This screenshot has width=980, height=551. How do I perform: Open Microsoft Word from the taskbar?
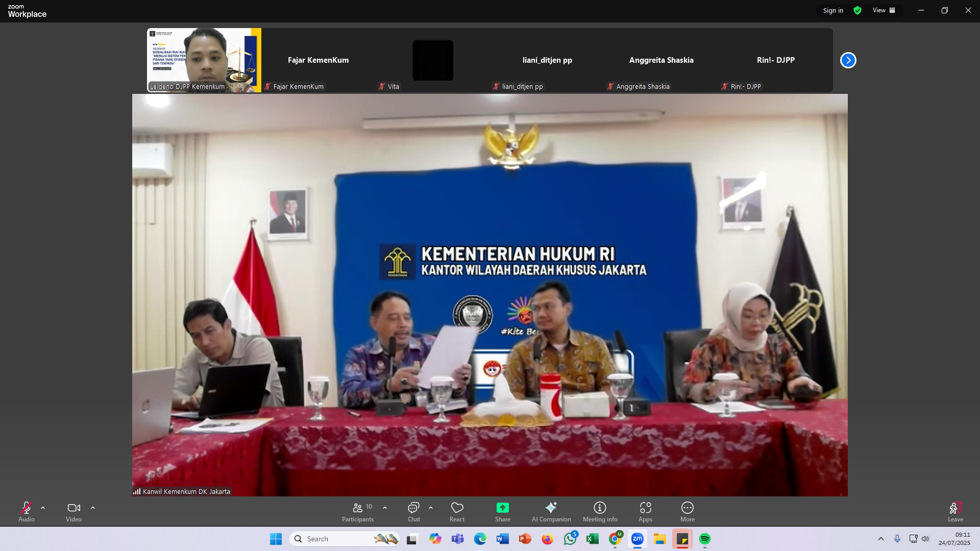click(x=502, y=539)
